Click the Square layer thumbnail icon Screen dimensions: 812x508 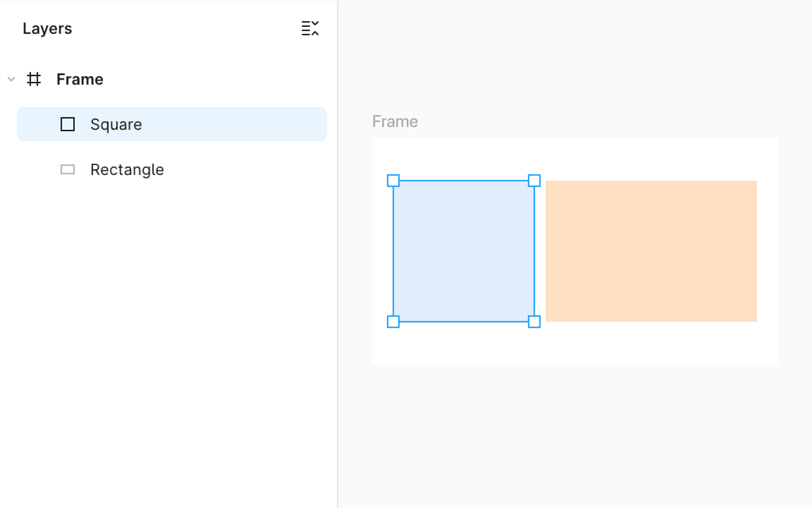(68, 124)
